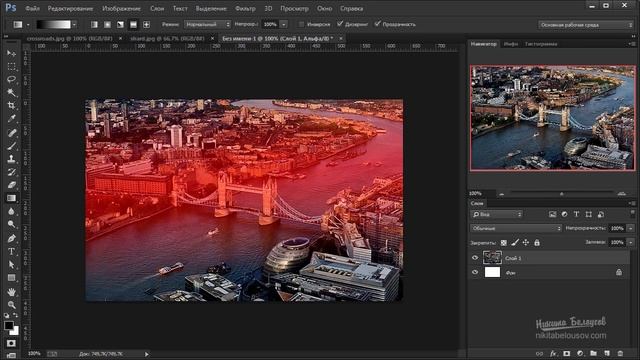Swap foreground and background colors
Viewport: 640px width, 360px height.
tap(16, 315)
